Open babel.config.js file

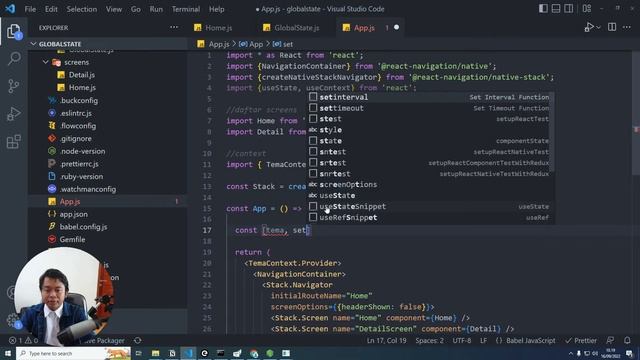coord(83,227)
